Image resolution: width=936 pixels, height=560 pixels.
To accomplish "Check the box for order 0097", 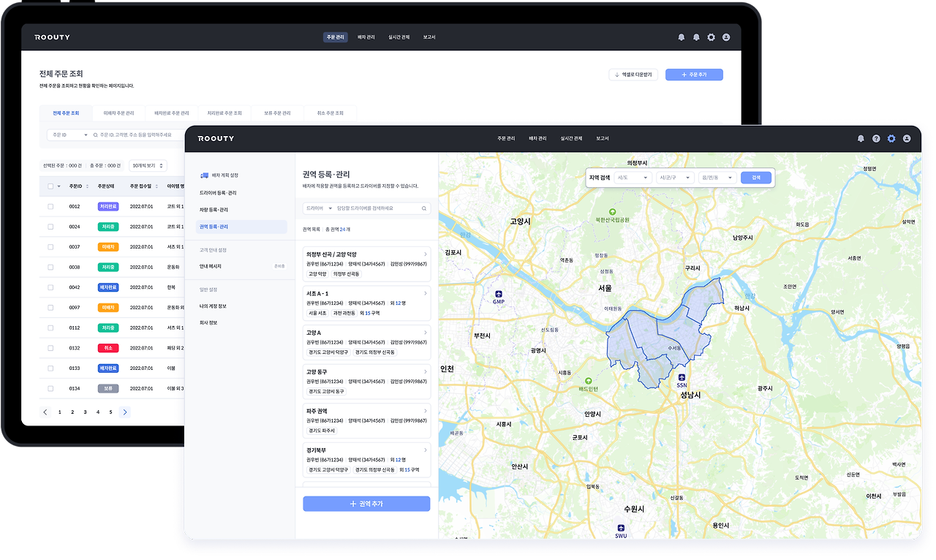I will click(50, 308).
